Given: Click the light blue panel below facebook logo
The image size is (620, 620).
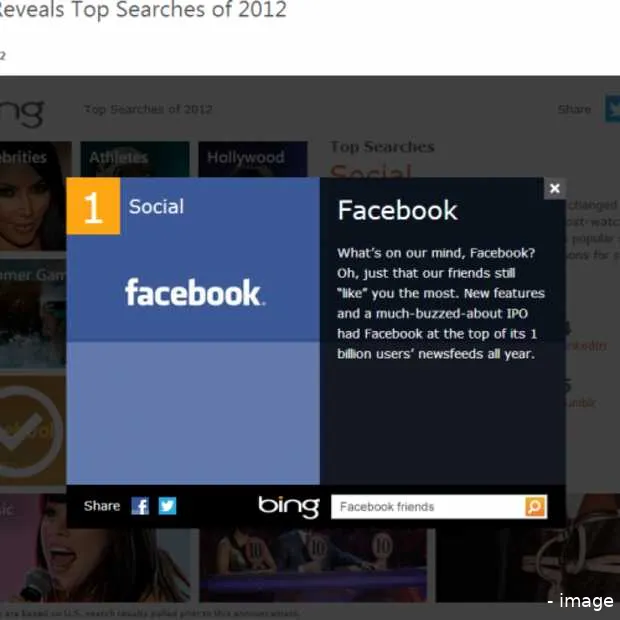Looking at the screenshot, I should click(x=193, y=413).
